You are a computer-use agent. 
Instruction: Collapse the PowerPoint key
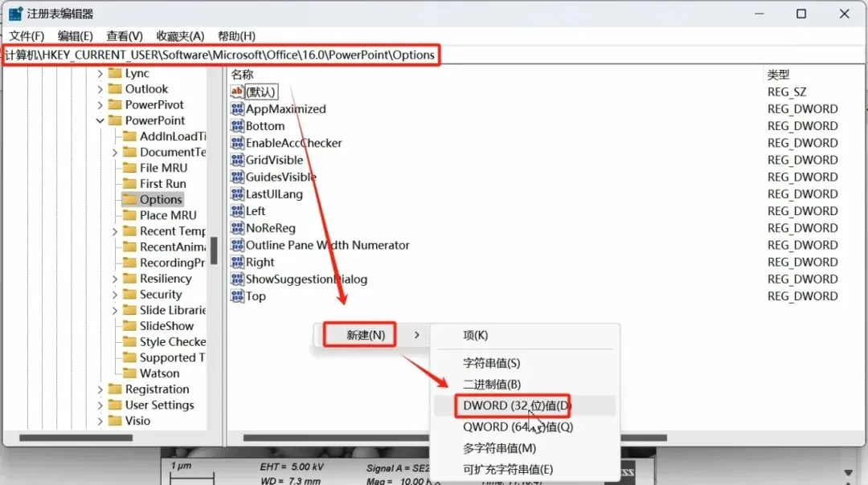[100, 120]
